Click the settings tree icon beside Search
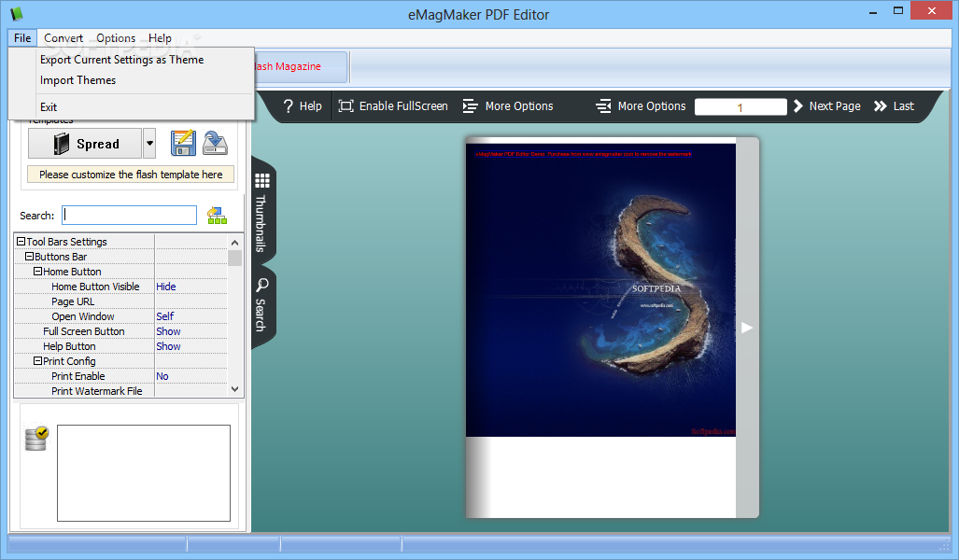This screenshot has width=959, height=560. [x=218, y=216]
